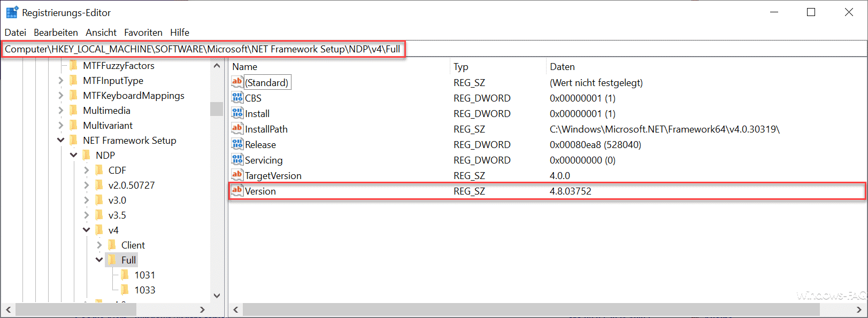Click the v3.5 folder icon
Image resolution: width=868 pixels, height=318 pixels.
tap(99, 215)
